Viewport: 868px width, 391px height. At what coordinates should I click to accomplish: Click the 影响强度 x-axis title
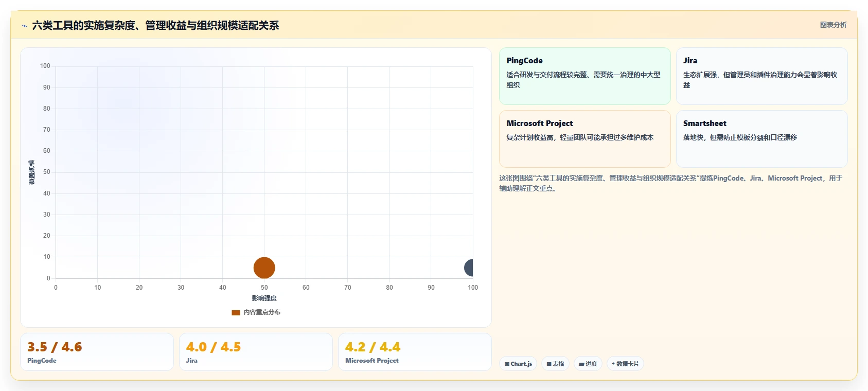coord(264,298)
